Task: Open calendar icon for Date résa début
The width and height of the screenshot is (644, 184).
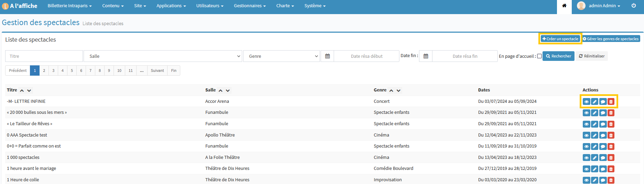Action: click(328, 56)
